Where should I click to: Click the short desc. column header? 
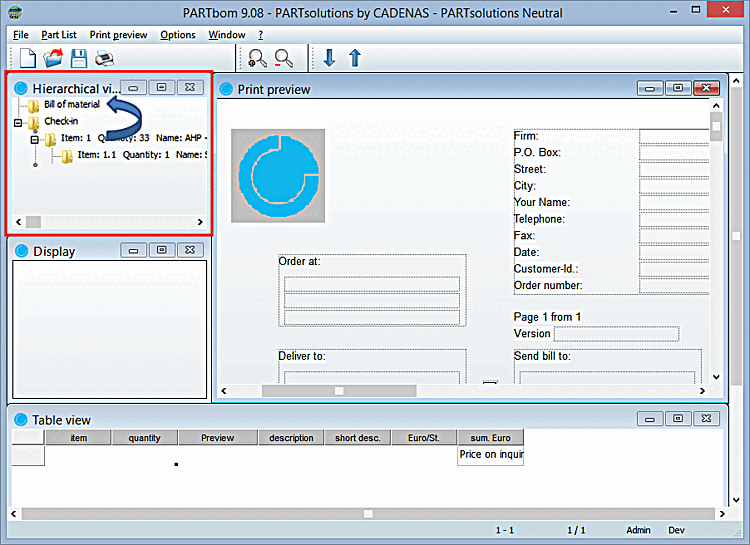[x=357, y=437]
